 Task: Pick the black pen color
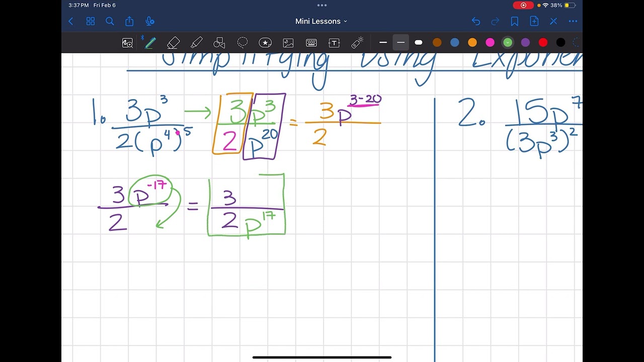[x=561, y=43]
